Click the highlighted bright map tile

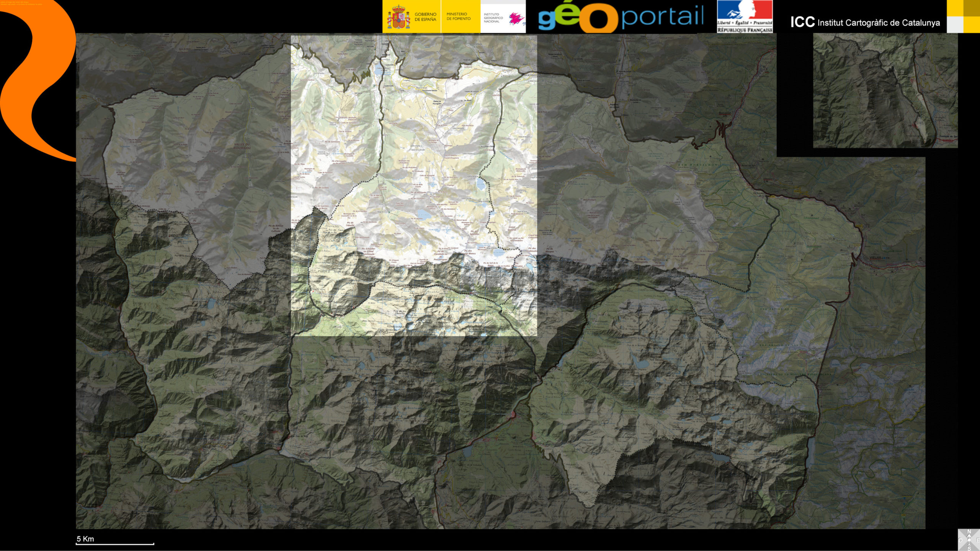413,186
